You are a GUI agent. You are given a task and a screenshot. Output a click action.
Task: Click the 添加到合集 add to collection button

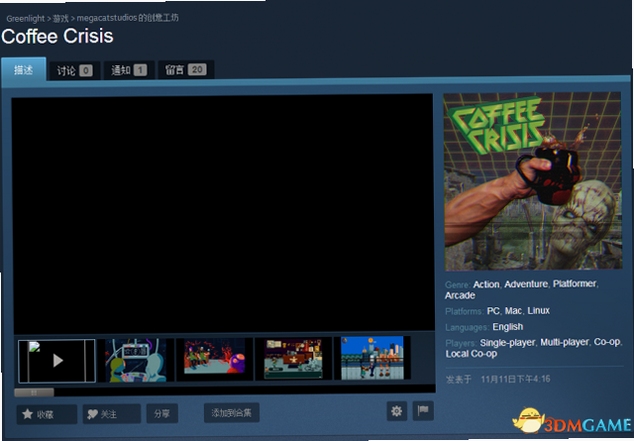pyautogui.click(x=232, y=413)
